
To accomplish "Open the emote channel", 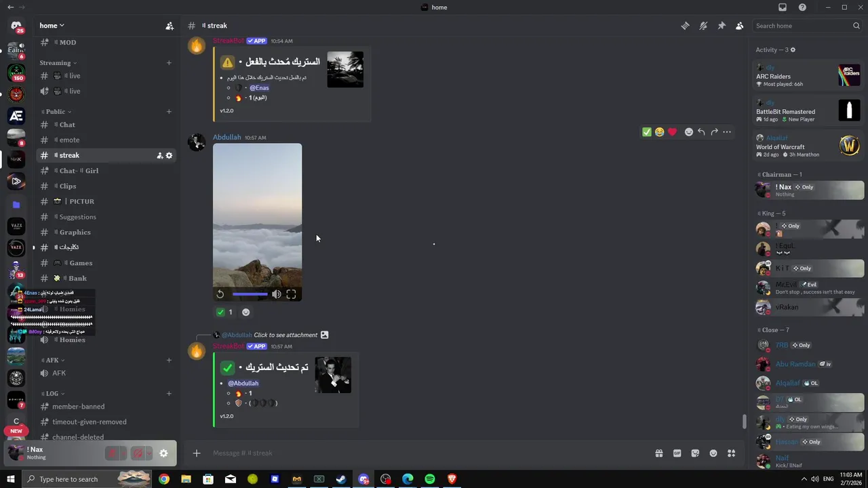I will 106,140.
